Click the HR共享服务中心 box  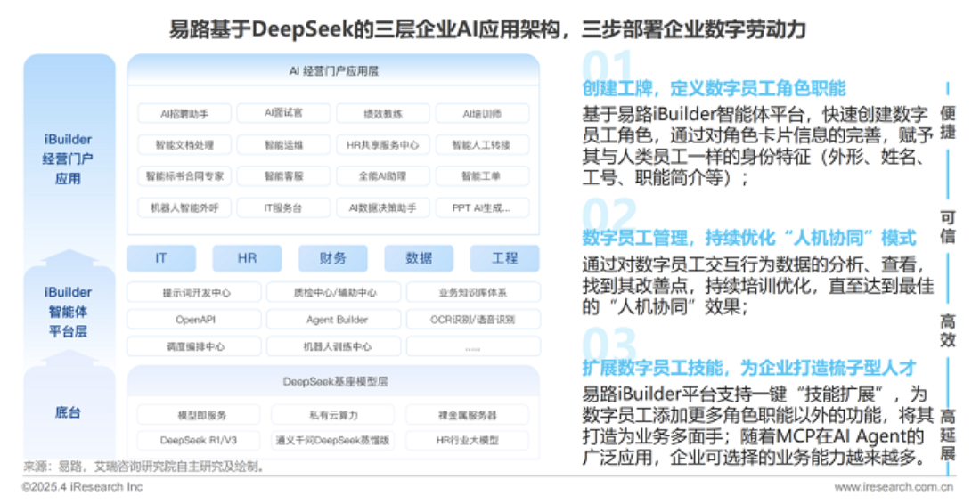[383, 145]
